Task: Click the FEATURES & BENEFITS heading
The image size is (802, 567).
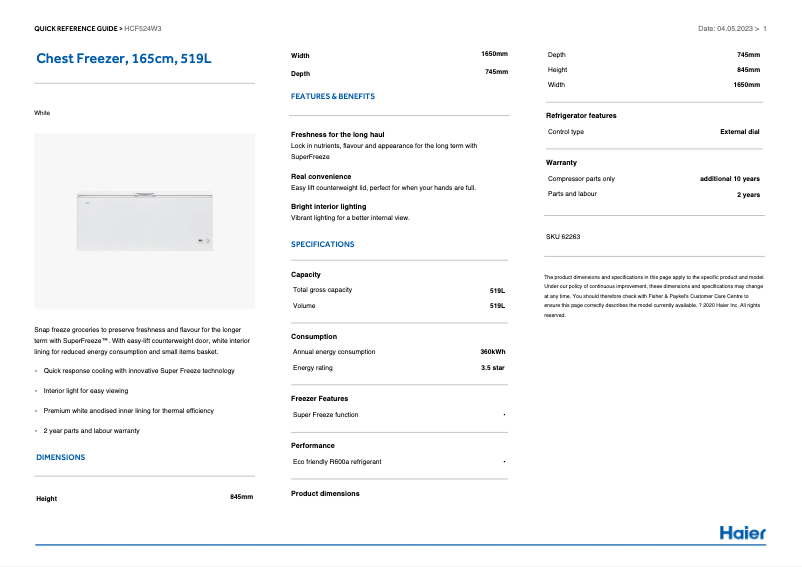Action: pos(333,97)
